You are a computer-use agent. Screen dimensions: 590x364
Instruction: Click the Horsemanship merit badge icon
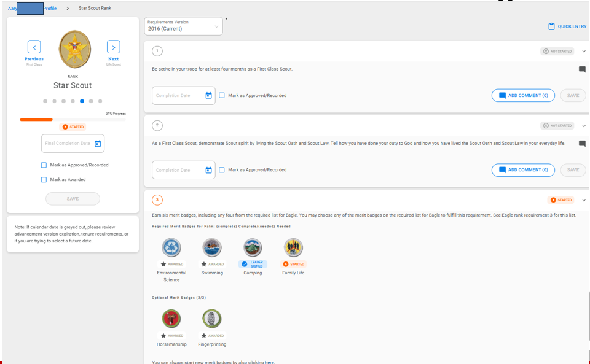[x=171, y=319]
